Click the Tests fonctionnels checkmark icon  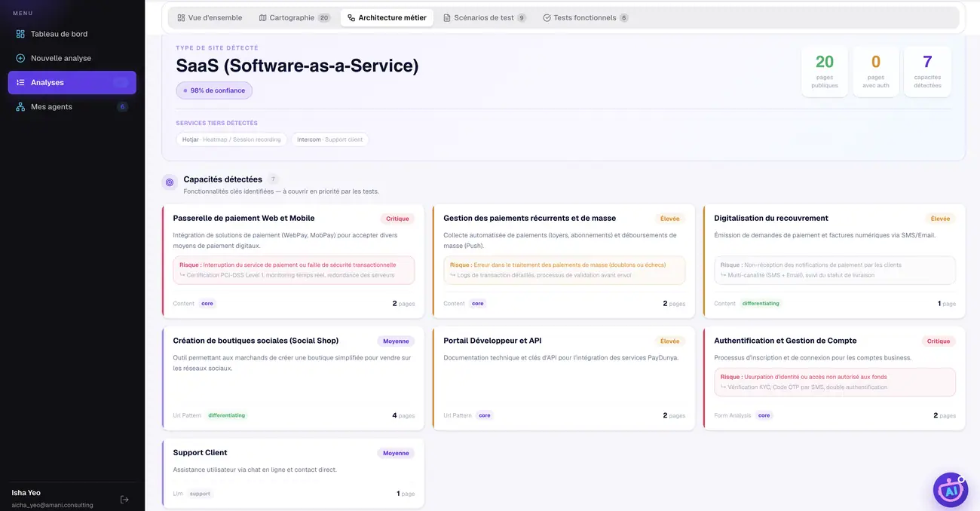click(547, 17)
